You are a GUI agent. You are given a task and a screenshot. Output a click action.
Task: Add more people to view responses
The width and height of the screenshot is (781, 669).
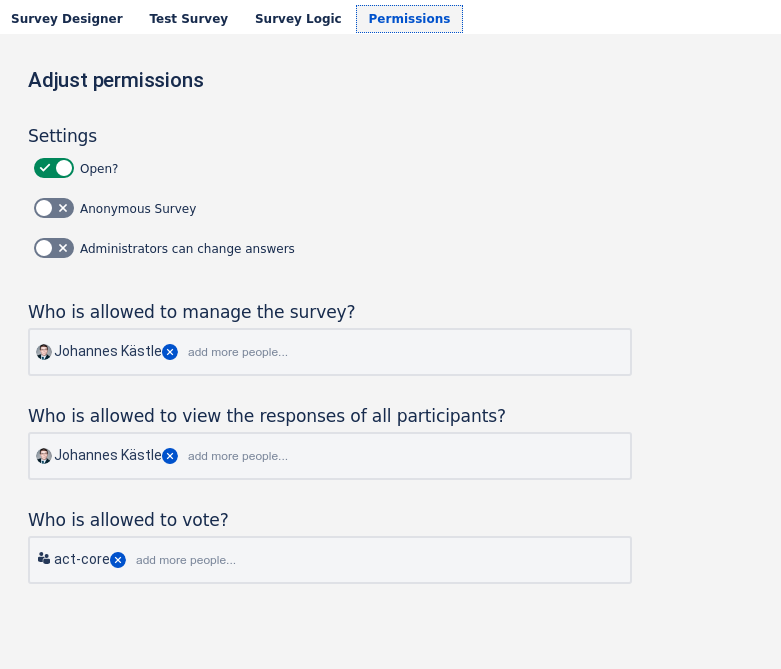click(238, 456)
